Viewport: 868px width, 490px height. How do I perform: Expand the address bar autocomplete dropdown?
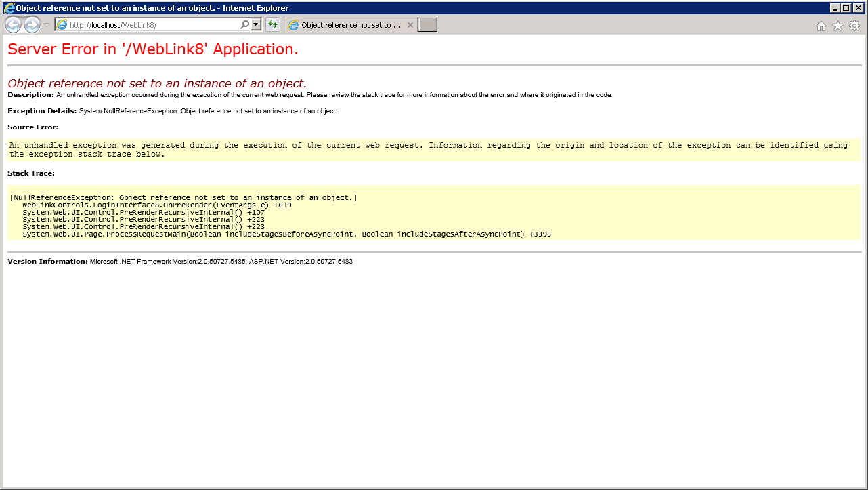255,25
